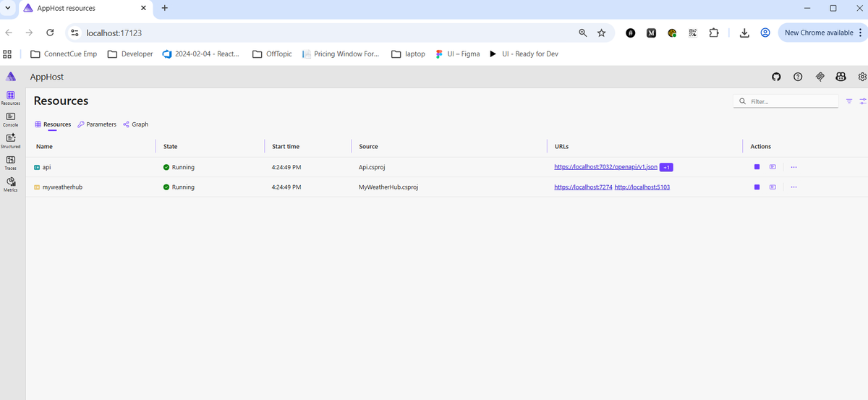868x400 pixels.
Task: Click the Aspire logo beside AppHost
Action: point(11,77)
